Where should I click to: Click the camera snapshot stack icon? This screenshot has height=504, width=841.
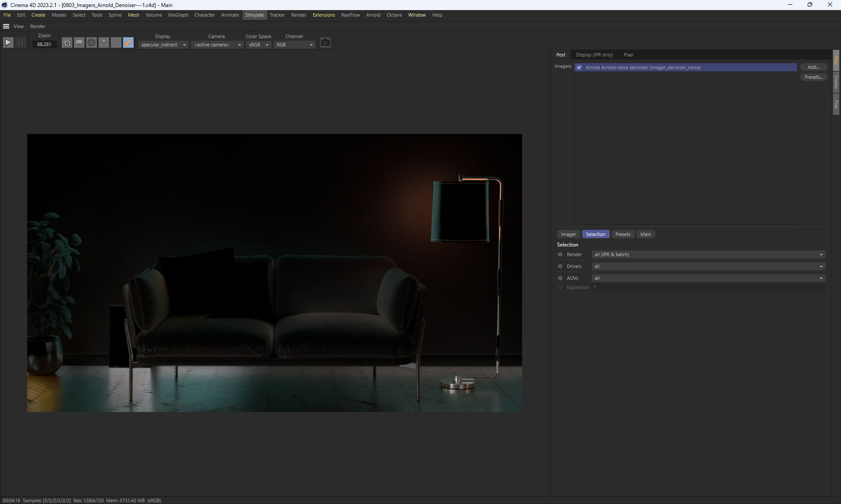(x=67, y=42)
